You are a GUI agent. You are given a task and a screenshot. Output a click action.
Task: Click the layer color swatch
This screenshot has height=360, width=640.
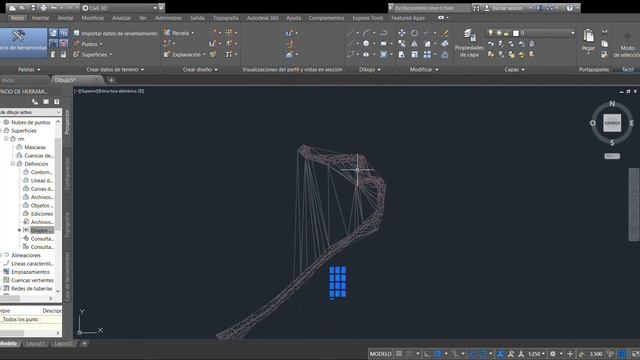516,33
